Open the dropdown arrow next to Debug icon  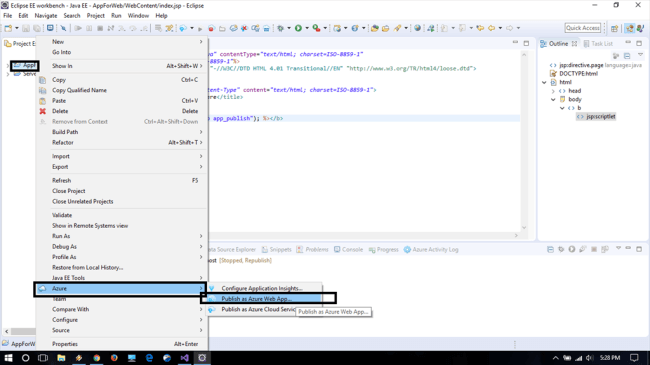coord(289,28)
